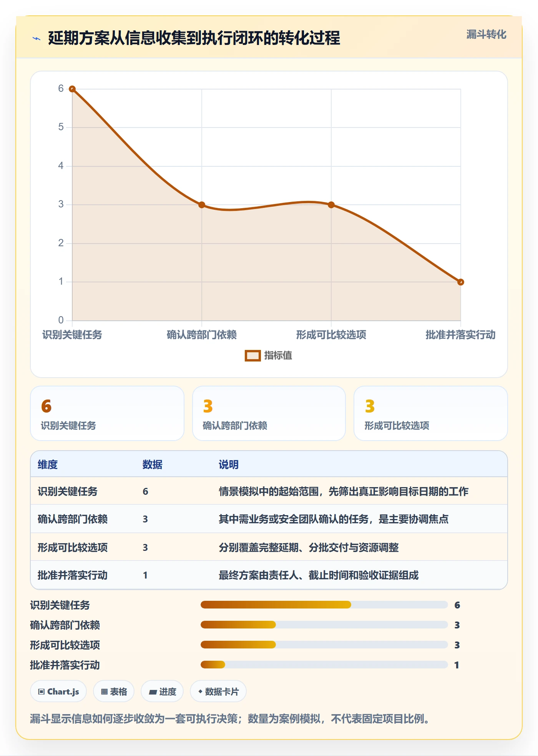Click the 维度 column header
The width and height of the screenshot is (538, 756).
point(48,465)
